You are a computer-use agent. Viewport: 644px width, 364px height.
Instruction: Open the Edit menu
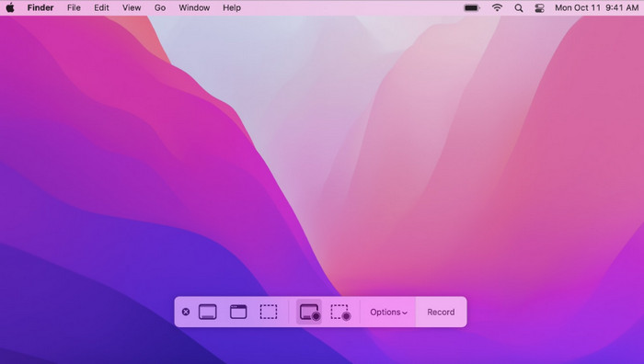(101, 7)
